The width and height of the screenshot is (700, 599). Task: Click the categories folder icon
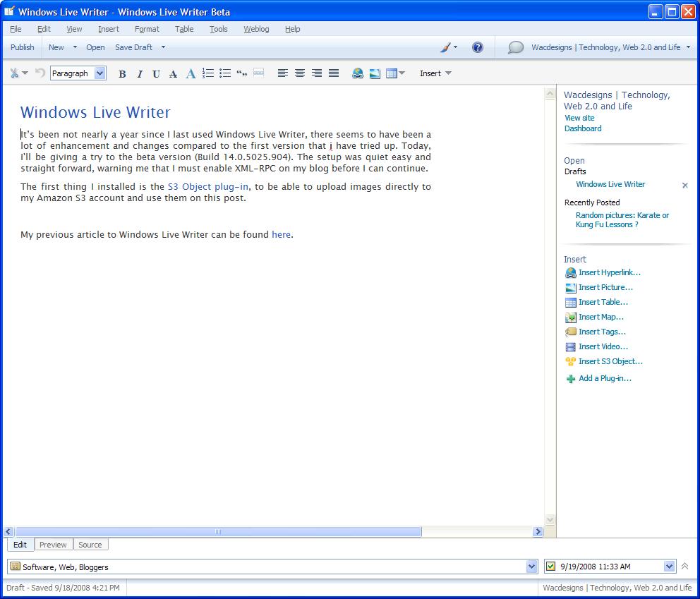click(16, 567)
